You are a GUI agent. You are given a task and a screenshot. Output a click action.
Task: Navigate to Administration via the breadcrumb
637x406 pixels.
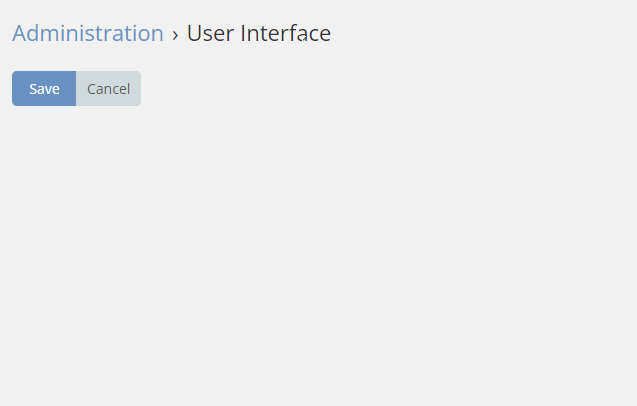tap(88, 33)
